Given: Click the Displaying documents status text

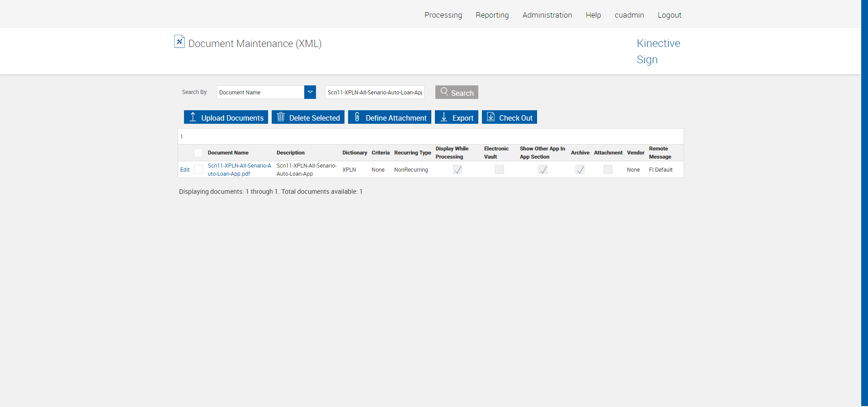Looking at the screenshot, I should coord(271,192).
